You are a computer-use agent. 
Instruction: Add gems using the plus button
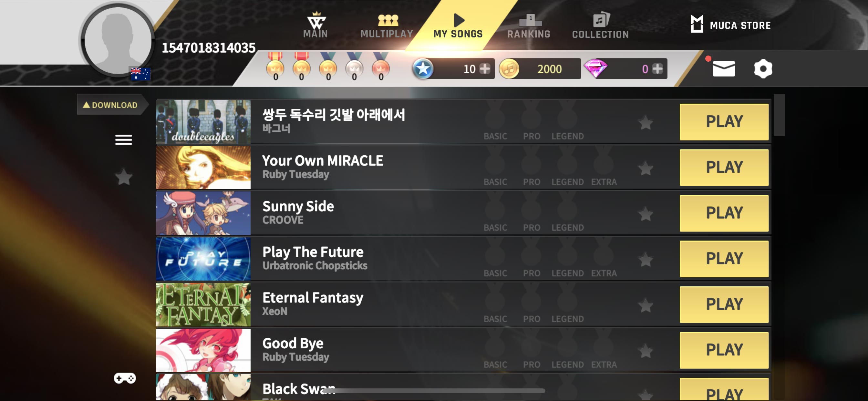(657, 69)
